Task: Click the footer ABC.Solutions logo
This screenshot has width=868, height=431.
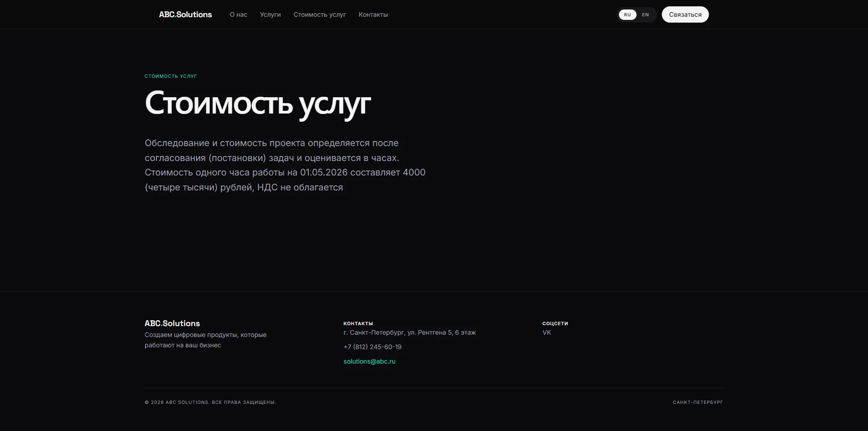Action: click(172, 323)
